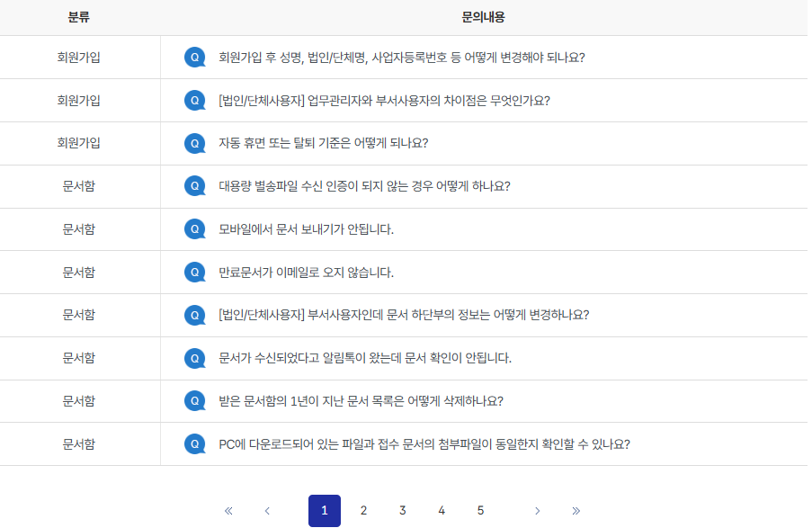Click Q icon beside 모바일에서 문서 보내기 question
The height and width of the screenshot is (528, 812).
point(195,229)
